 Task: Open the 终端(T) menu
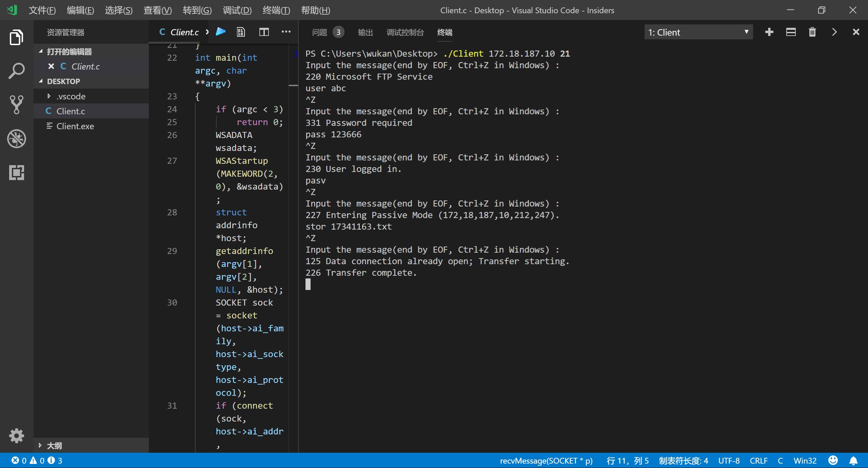tap(276, 10)
